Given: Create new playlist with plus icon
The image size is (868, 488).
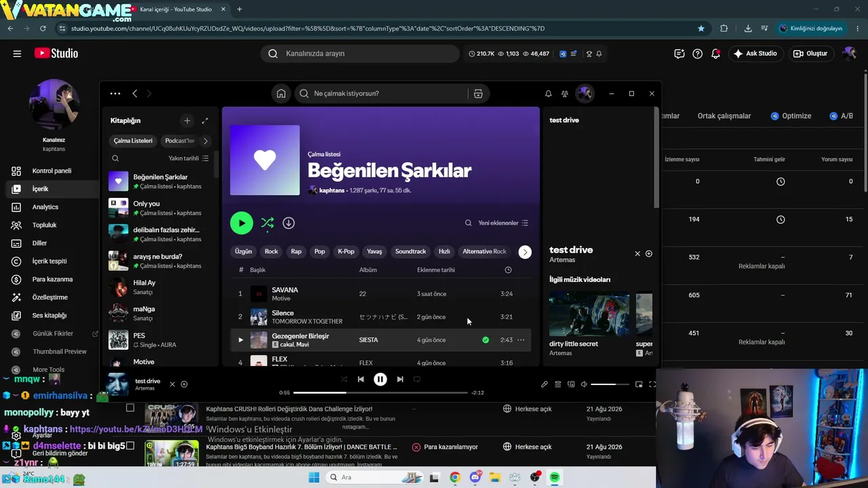Looking at the screenshot, I should (x=187, y=121).
